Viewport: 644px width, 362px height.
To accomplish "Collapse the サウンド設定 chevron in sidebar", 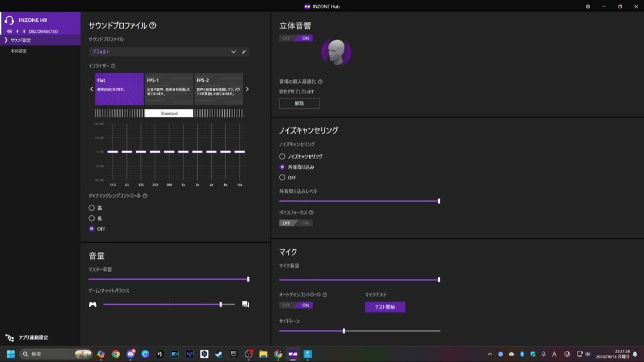I will [x=6, y=41].
